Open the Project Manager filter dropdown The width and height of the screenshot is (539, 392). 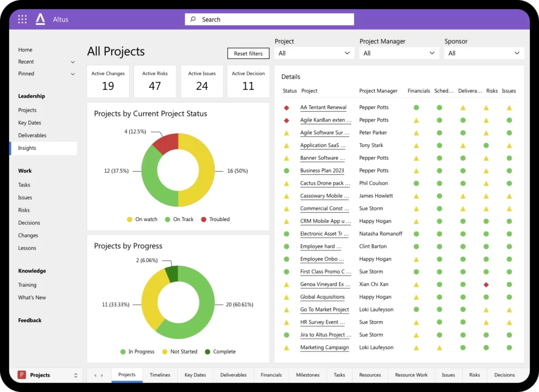tap(399, 53)
